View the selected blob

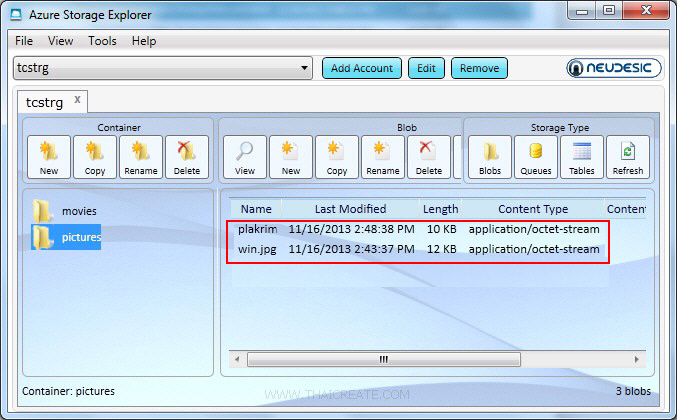[x=245, y=157]
